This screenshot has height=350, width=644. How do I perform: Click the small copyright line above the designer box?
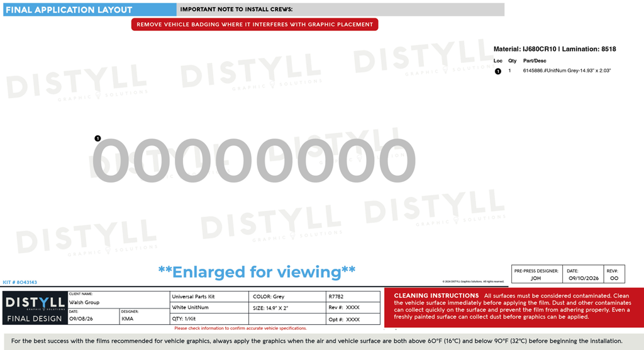(473, 282)
